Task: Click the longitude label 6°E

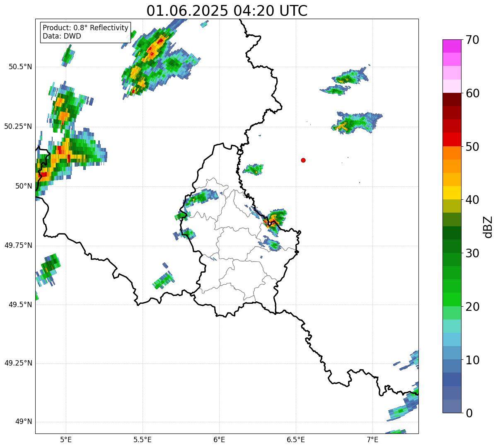Action: pos(219,439)
